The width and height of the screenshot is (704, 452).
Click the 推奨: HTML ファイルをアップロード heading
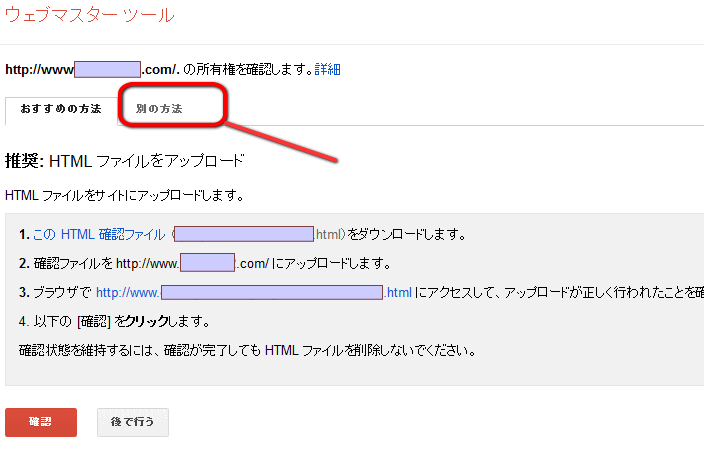coord(125,160)
